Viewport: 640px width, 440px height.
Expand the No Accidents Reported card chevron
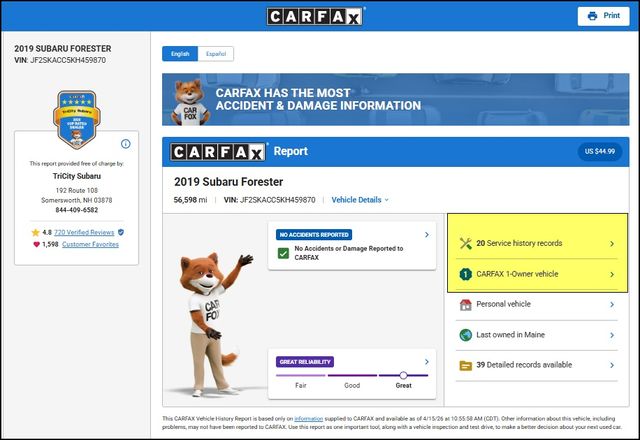click(427, 235)
